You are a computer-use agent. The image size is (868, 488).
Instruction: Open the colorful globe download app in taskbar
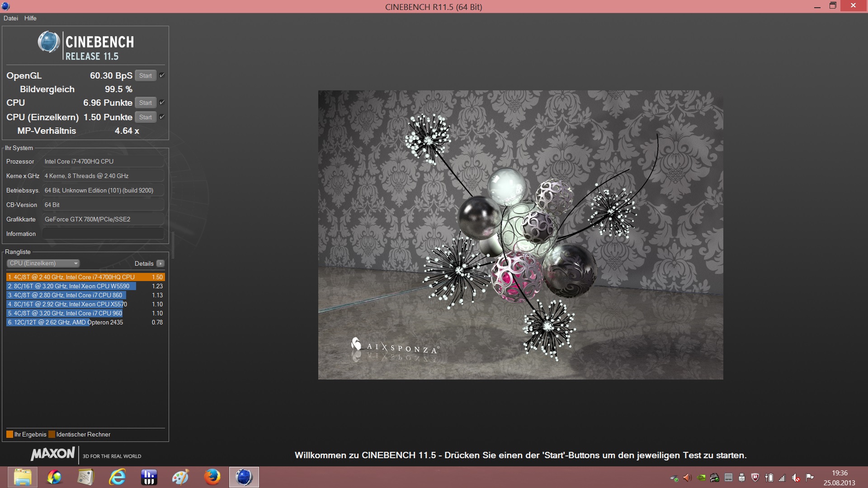tap(54, 477)
